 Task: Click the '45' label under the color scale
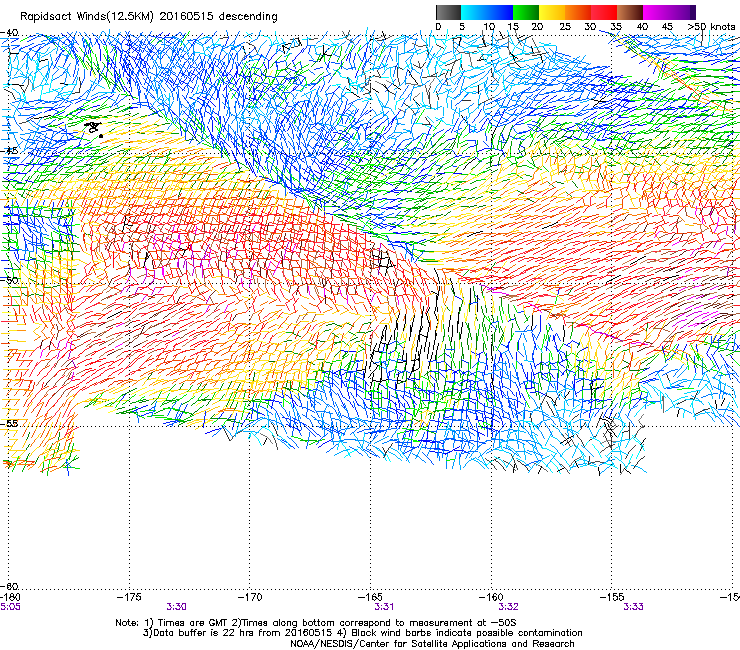coord(667,27)
